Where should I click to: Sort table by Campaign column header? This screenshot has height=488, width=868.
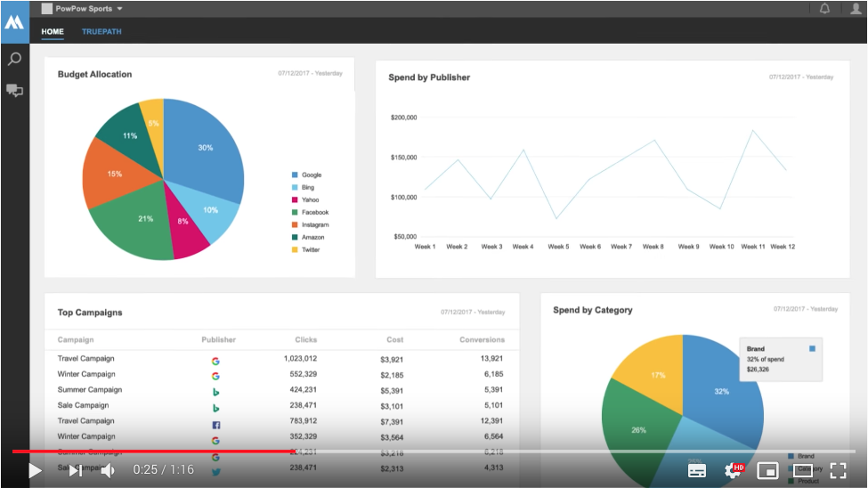(76, 339)
